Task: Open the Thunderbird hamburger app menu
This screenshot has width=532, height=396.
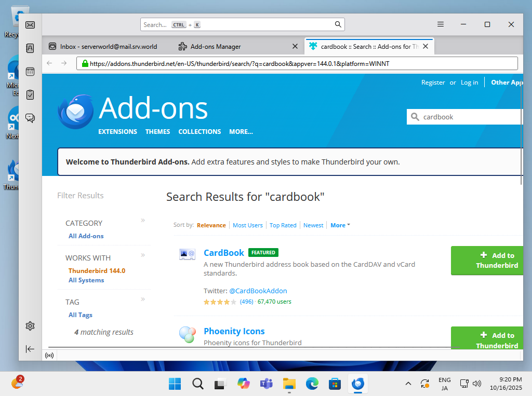Action: click(441, 24)
